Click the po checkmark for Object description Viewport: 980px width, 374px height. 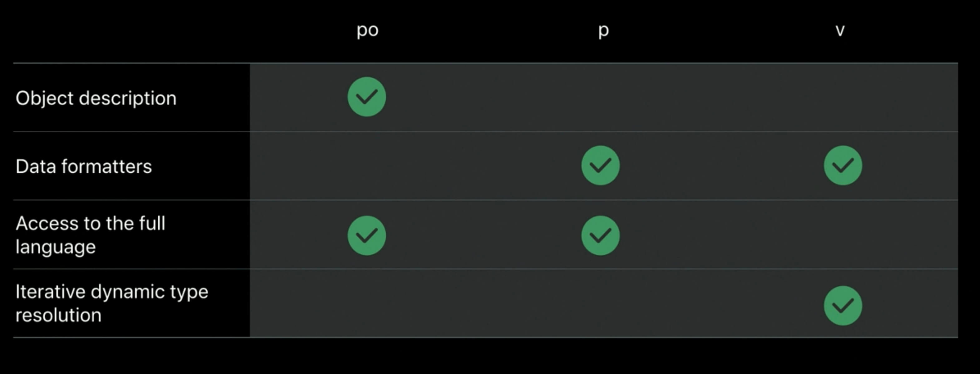pos(367,97)
